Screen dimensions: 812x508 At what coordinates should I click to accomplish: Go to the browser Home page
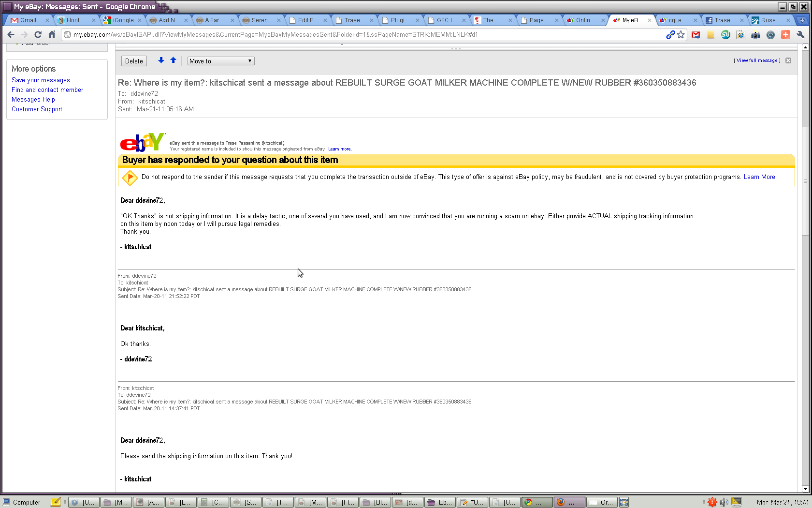[52, 34]
